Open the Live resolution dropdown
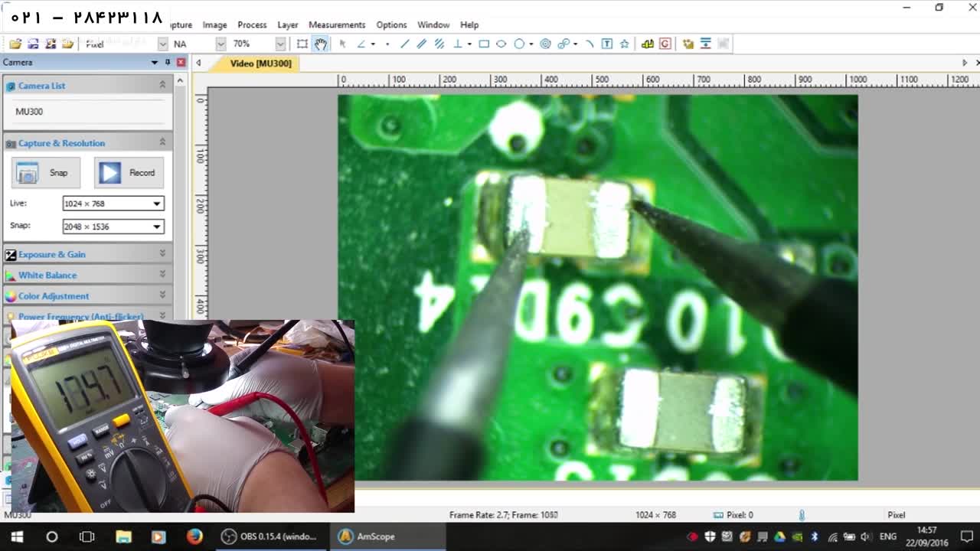The height and width of the screenshot is (551, 980). pos(156,204)
